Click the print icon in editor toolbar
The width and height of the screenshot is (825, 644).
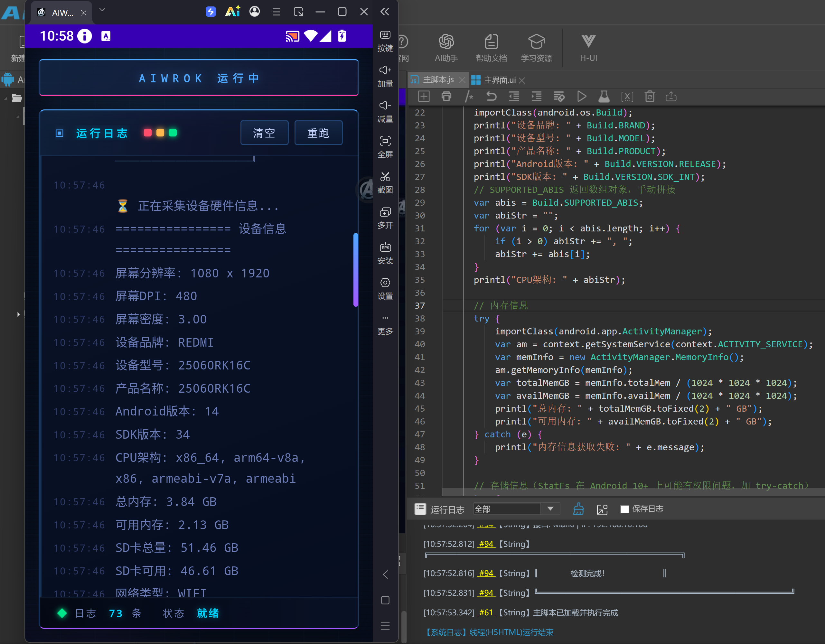tap(446, 97)
